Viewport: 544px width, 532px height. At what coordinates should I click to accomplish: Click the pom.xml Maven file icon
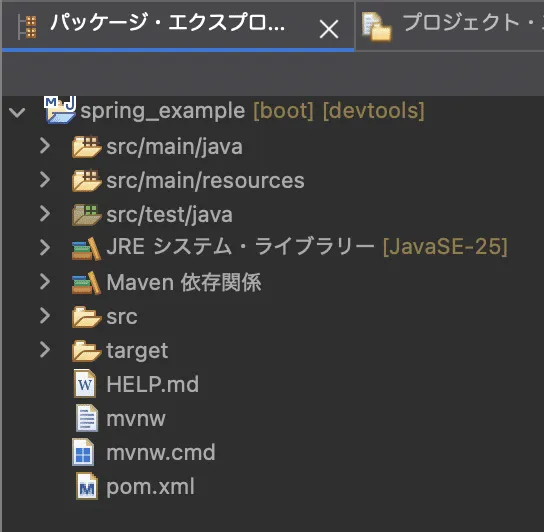pyautogui.click(x=86, y=487)
